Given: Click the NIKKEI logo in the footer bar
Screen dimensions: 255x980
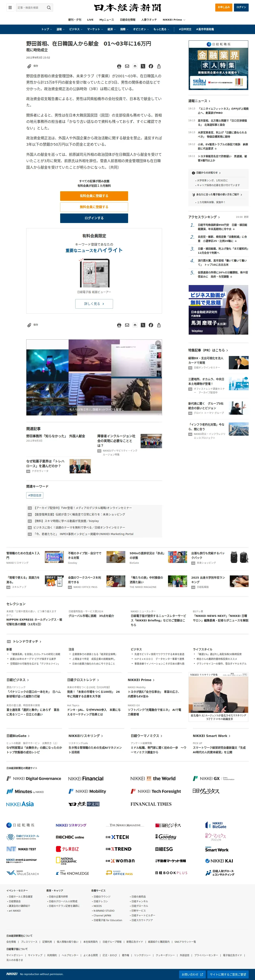Looking at the screenshot, I should pyautogui.click(x=12, y=974).
